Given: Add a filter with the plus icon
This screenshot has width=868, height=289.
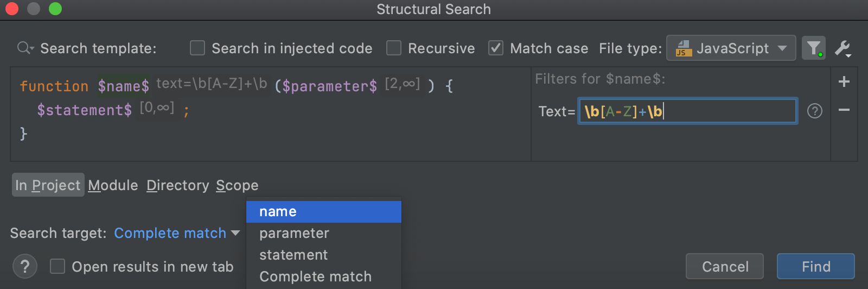Looking at the screenshot, I should click(844, 82).
